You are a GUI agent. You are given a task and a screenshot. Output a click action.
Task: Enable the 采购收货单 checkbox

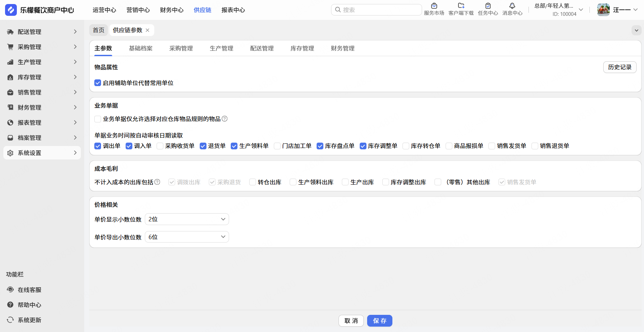(x=160, y=146)
